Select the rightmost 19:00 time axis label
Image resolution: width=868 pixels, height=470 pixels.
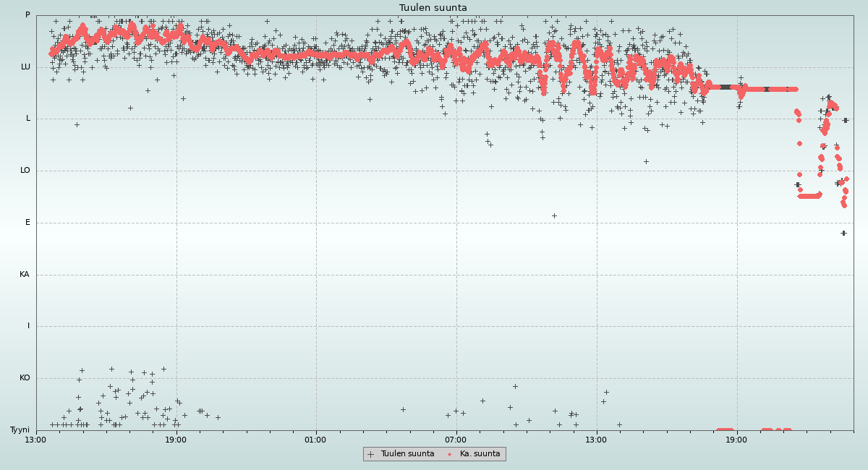point(736,440)
